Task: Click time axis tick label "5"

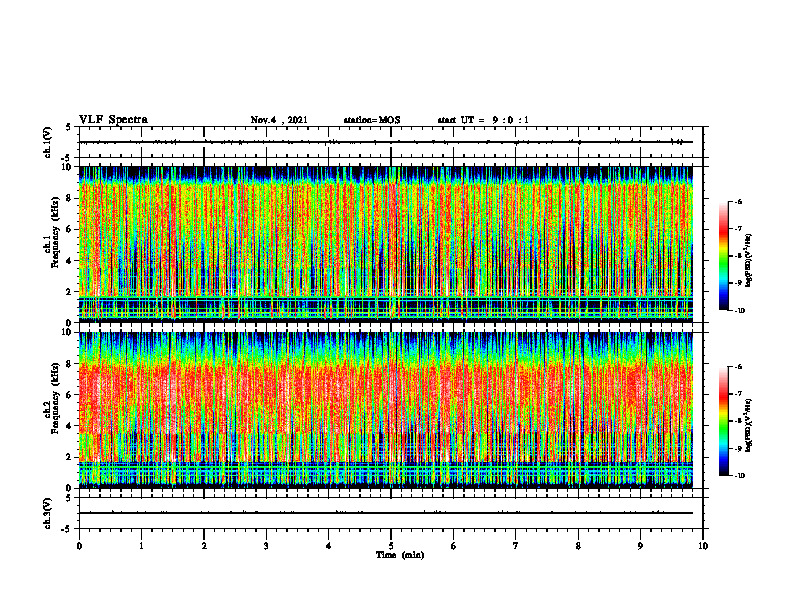Action: point(391,546)
